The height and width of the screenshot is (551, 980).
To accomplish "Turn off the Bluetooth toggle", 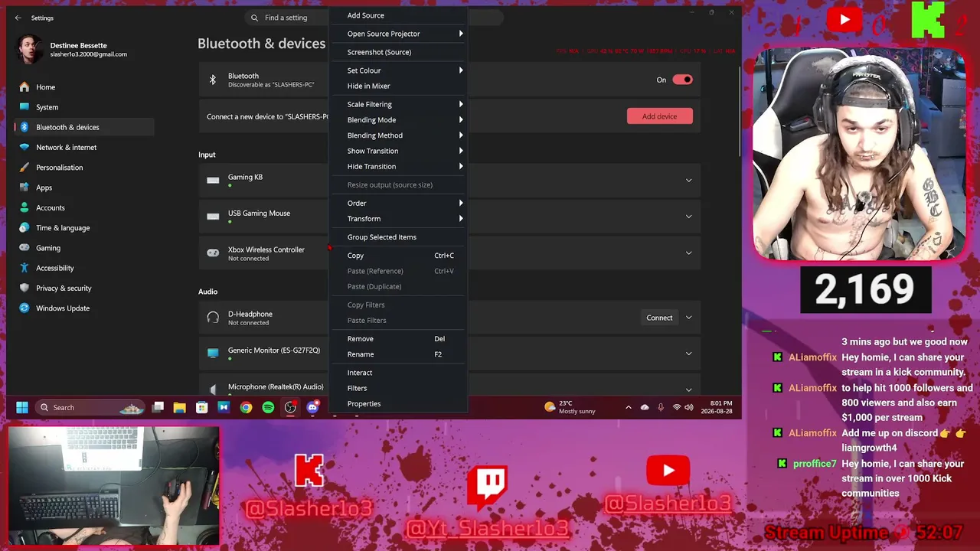I will coord(682,80).
